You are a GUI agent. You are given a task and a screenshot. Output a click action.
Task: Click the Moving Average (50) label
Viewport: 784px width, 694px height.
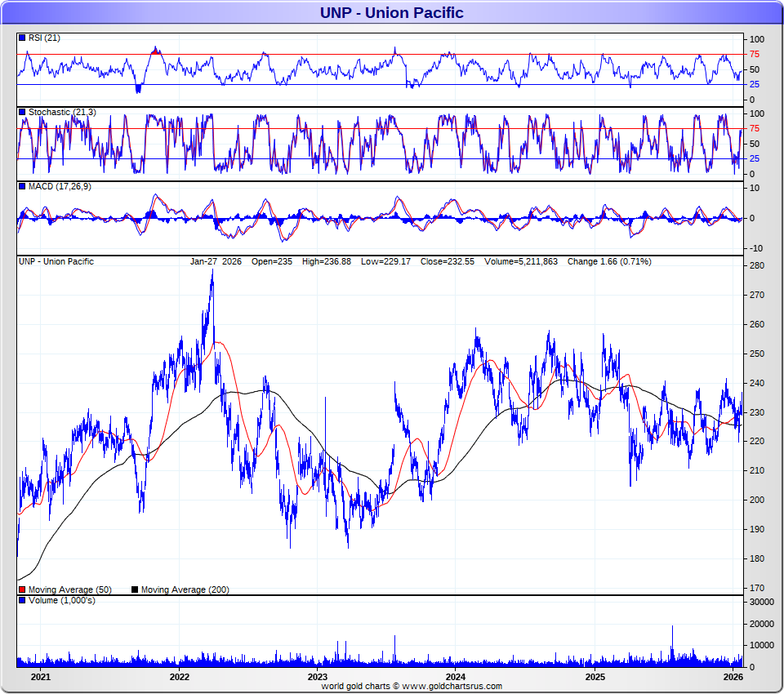pyautogui.click(x=70, y=589)
